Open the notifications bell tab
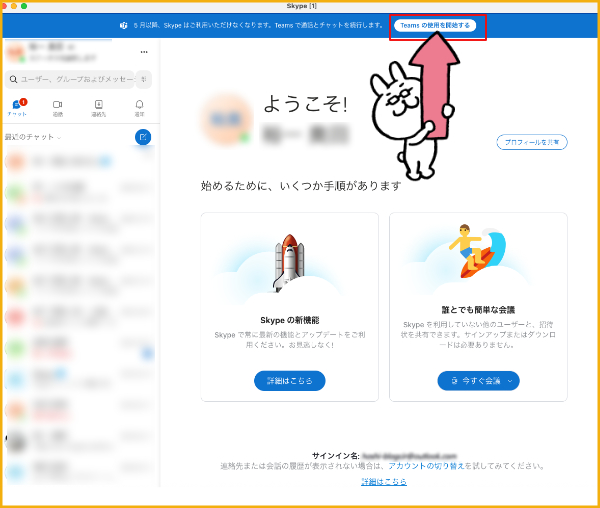 tap(139, 108)
